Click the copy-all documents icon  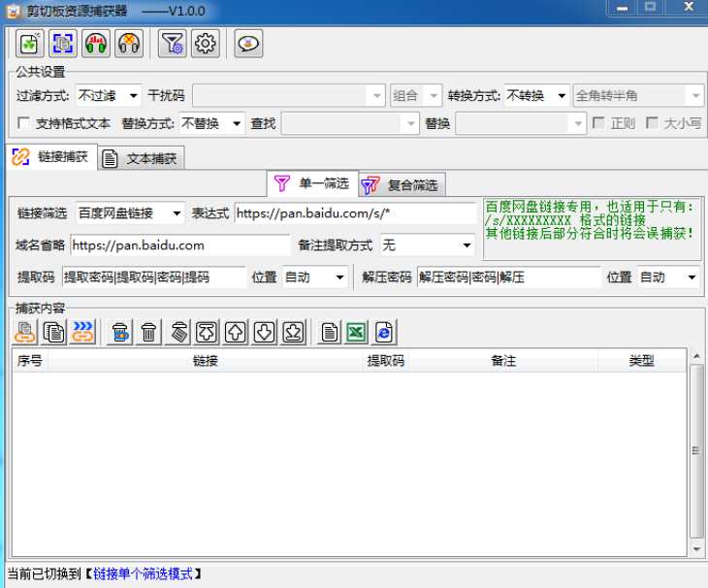coord(53,333)
